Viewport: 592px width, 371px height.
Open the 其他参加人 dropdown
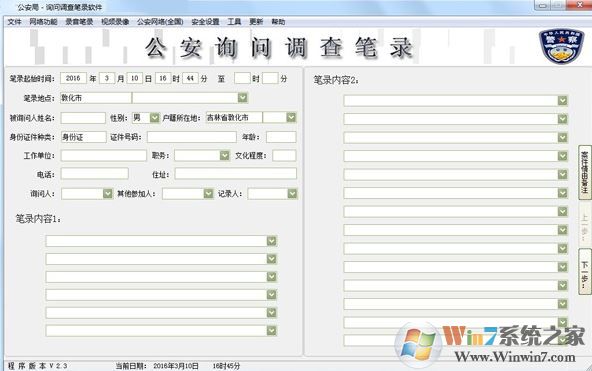coord(208,194)
